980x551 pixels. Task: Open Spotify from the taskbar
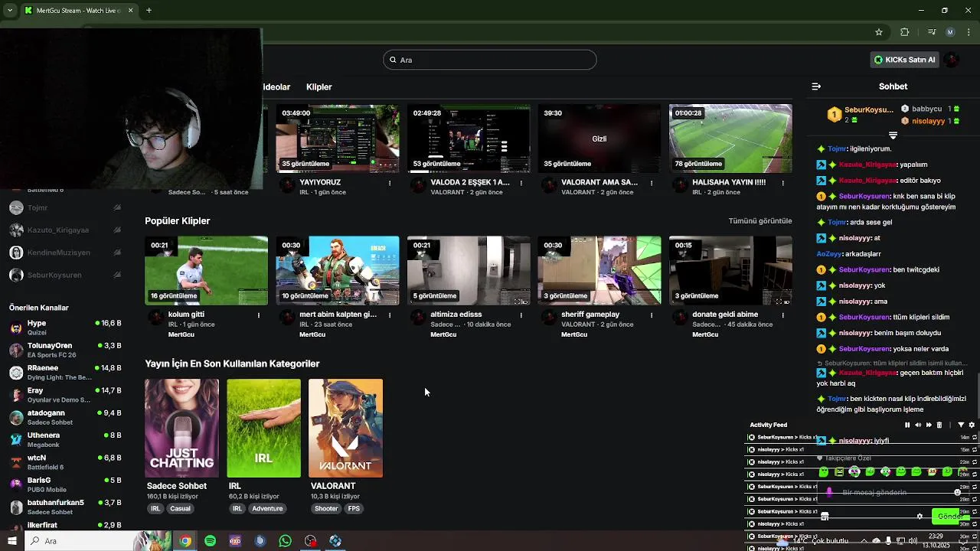click(210, 541)
